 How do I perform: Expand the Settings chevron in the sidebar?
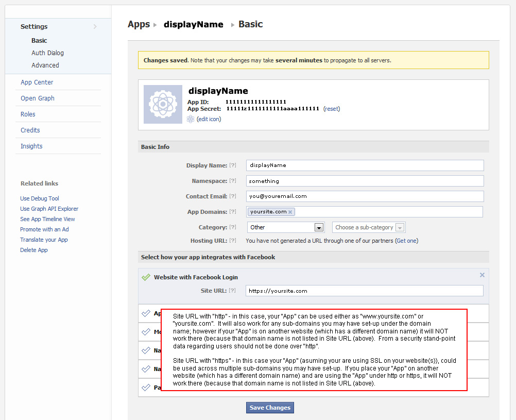(95, 26)
